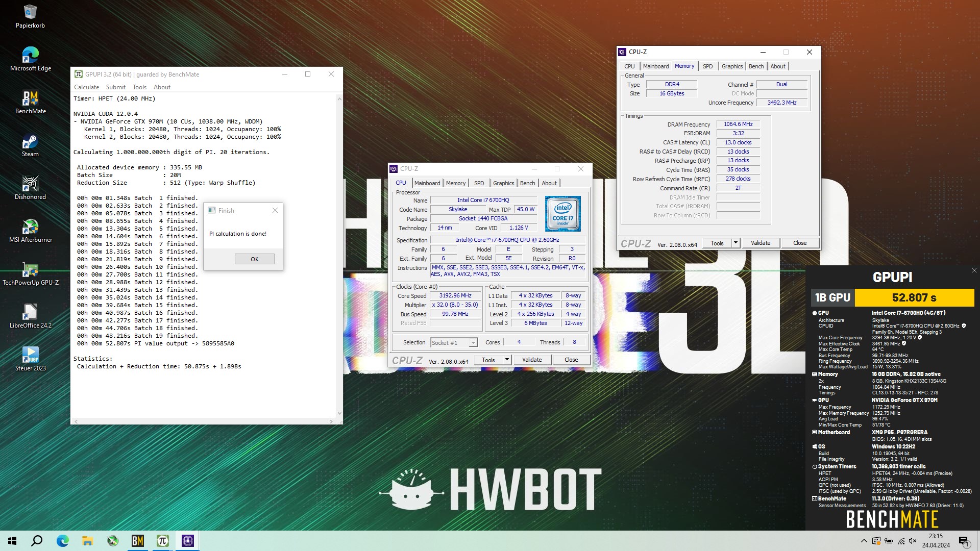Screen dimensions: 980x551
Task: Click Tools button in CPU-Z Memory window
Action: [x=717, y=243]
